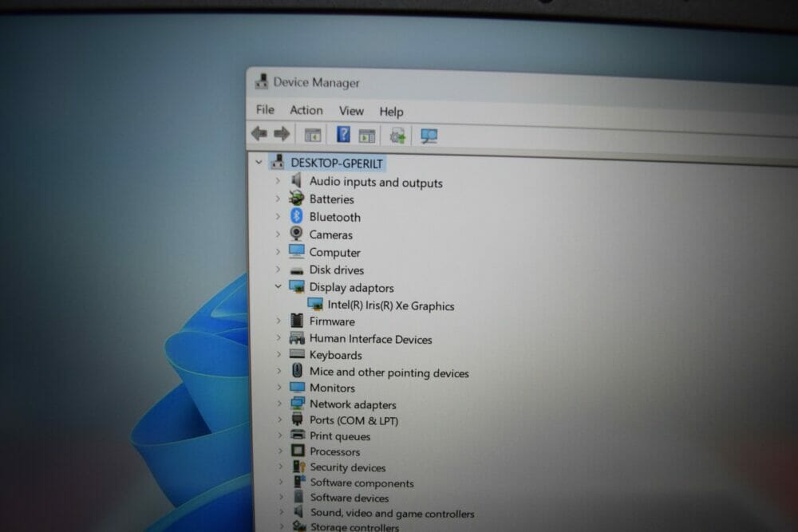Click the Security devices key icon

pyautogui.click(x=298, y=467)
